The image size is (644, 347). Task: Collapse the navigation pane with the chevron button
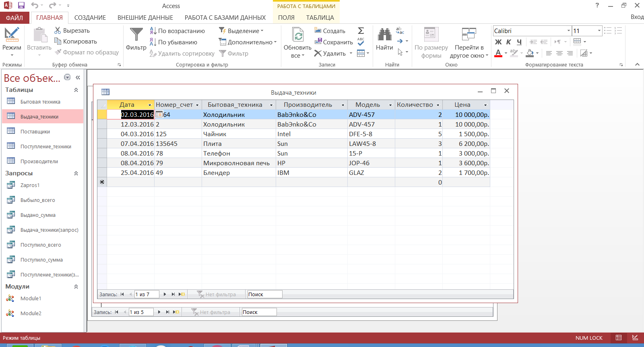point(78,77)
